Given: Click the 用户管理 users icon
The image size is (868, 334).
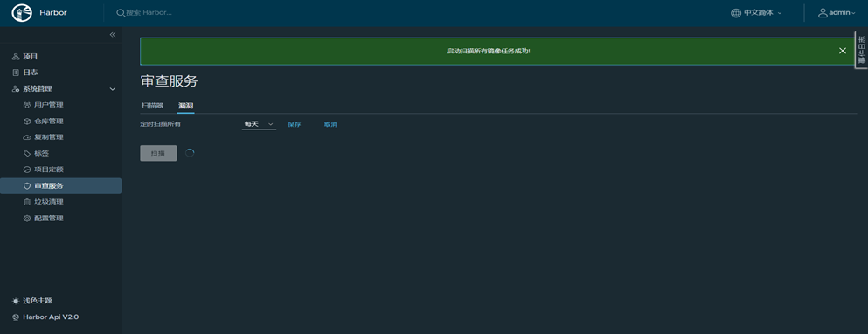Looking at the screenshot, I should pos(26,105).
